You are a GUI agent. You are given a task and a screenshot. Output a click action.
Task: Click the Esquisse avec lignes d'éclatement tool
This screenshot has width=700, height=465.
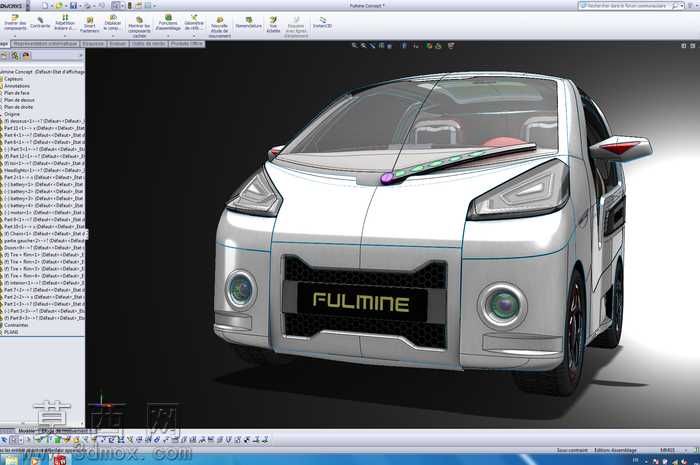[296, 27]
